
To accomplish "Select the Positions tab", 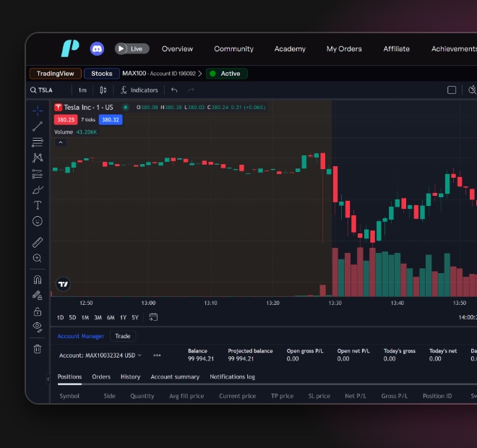I will [69, 377].
